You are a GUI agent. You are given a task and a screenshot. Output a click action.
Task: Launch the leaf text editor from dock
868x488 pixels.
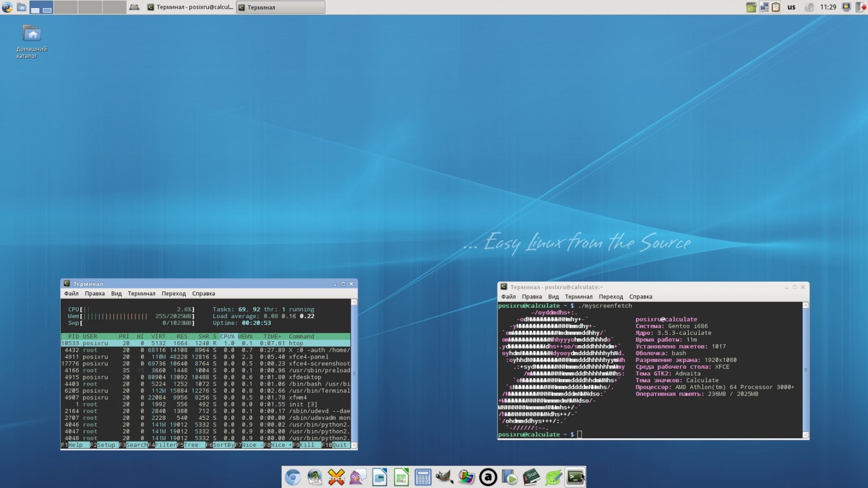point(553,477)
